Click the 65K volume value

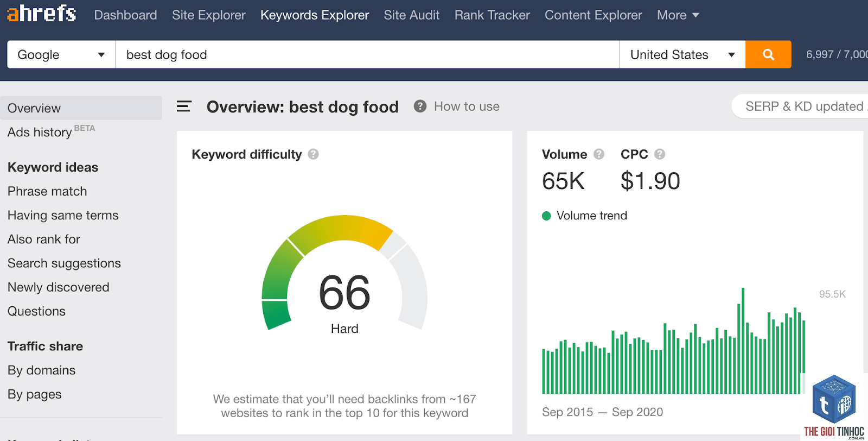(563, 181)
